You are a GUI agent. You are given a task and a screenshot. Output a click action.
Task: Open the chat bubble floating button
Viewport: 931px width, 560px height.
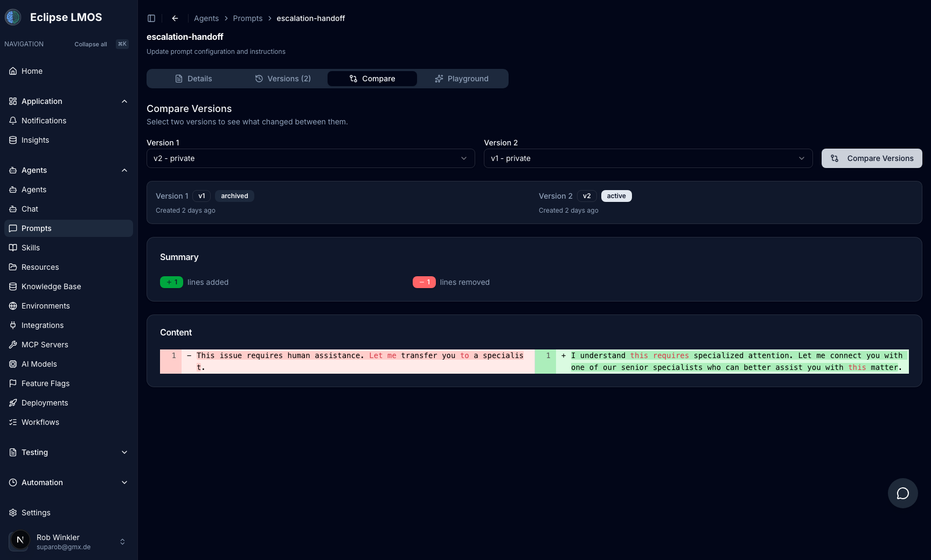(x=903, y=493)
